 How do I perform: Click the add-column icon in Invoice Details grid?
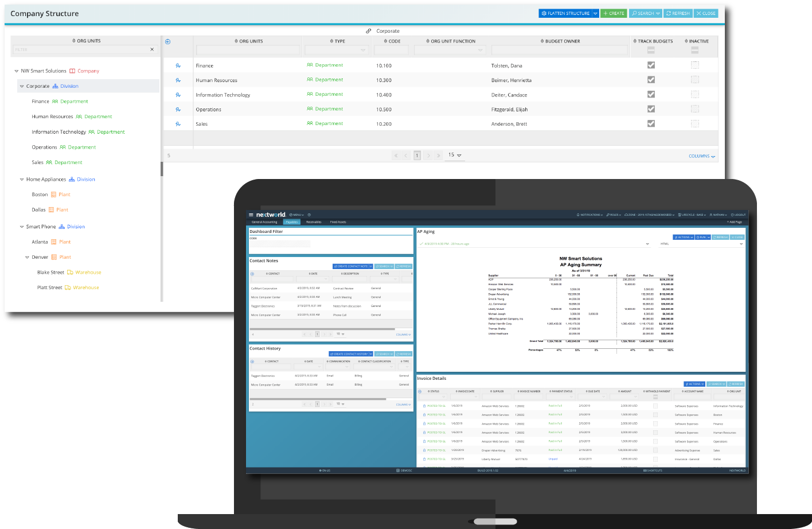(x=420, y=391)
